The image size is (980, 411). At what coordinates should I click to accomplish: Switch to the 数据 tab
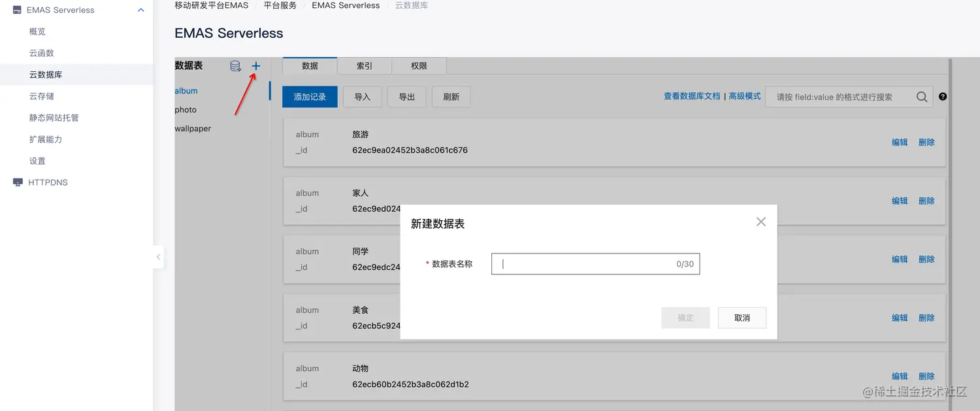[x=310, y=65]
